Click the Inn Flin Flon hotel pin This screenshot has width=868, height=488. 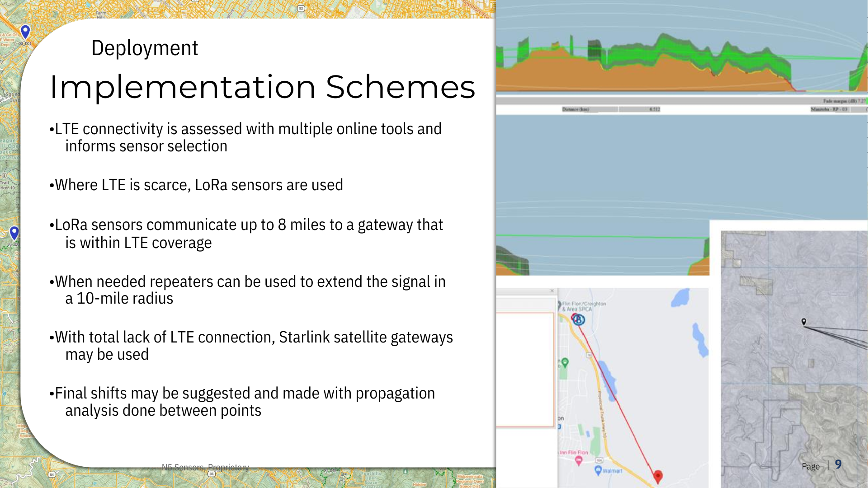[x=578, y=460]
